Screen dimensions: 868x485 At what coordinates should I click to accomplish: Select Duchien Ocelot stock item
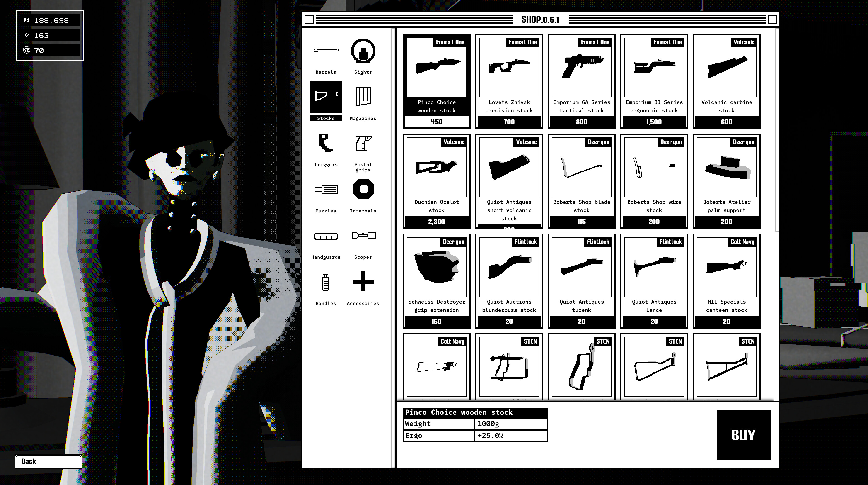(x=436, y=181)
